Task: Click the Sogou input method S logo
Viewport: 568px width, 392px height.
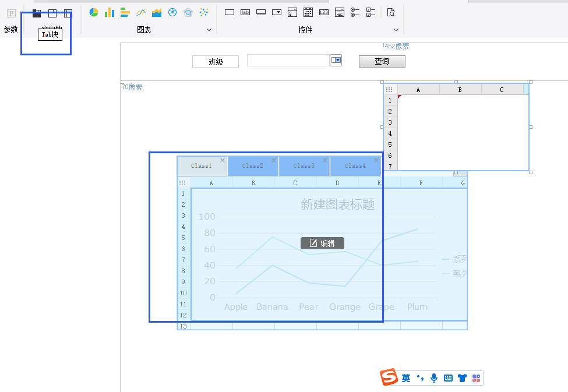Action: click(x=389, y=377)
